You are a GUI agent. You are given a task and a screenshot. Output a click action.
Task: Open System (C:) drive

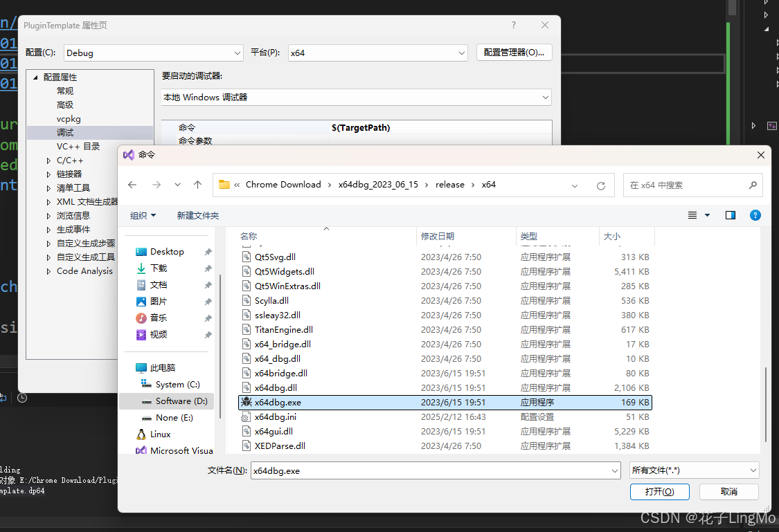(177, 385)
